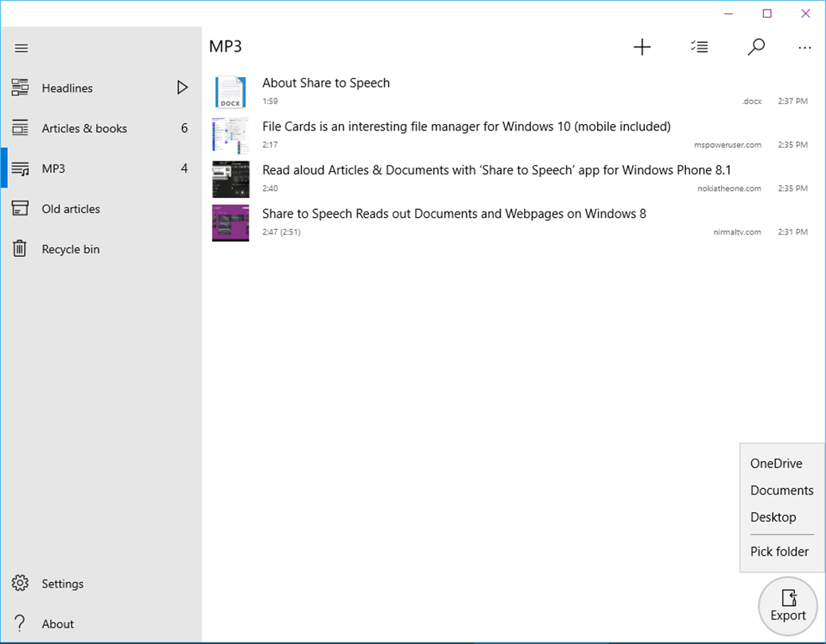The image size is (826, 644).
Task: Open Settings gear icon
Action: 20,584
